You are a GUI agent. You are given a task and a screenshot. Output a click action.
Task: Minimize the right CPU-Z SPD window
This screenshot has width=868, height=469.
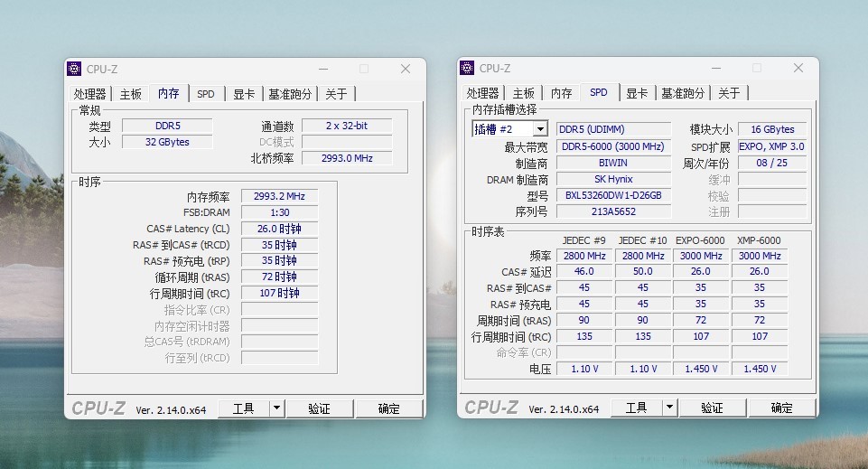(716, 68)
